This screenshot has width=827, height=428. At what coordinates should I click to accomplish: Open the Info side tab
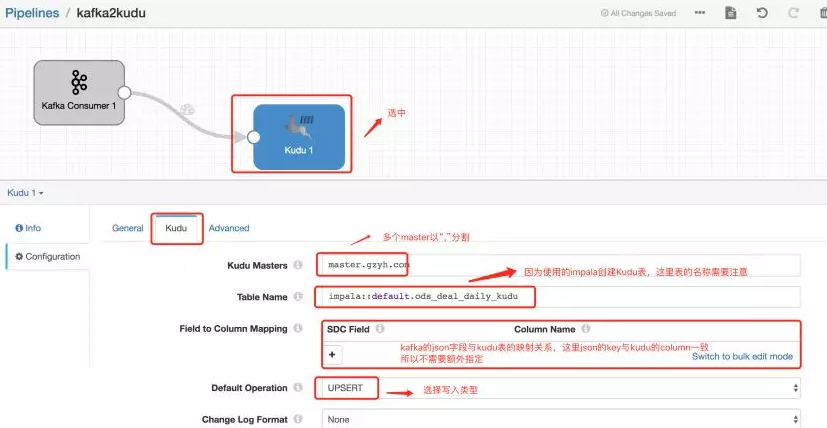(x=28, y=228)
